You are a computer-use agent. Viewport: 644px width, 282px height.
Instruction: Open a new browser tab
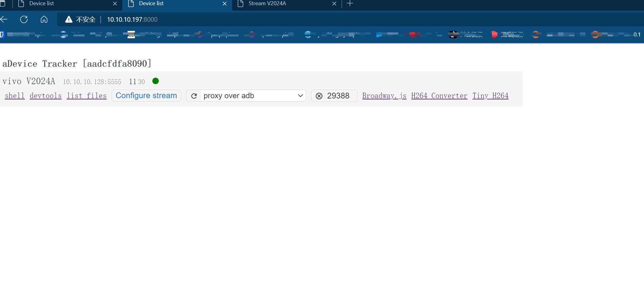(350, 4)
